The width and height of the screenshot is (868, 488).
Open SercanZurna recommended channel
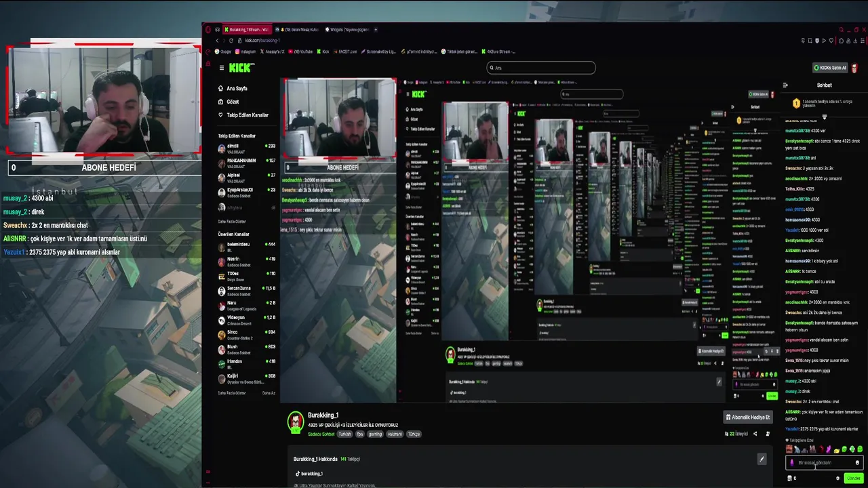(x=246, y=291)
